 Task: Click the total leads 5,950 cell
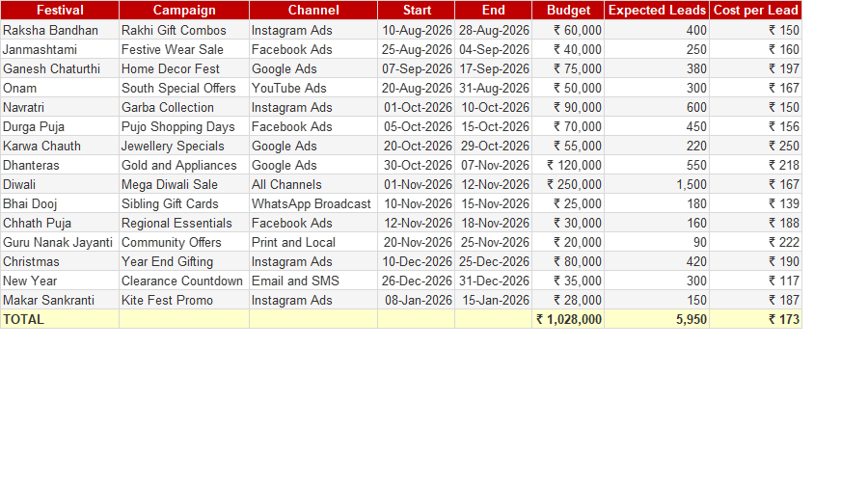pyautogui.click(x=657, y=319)
